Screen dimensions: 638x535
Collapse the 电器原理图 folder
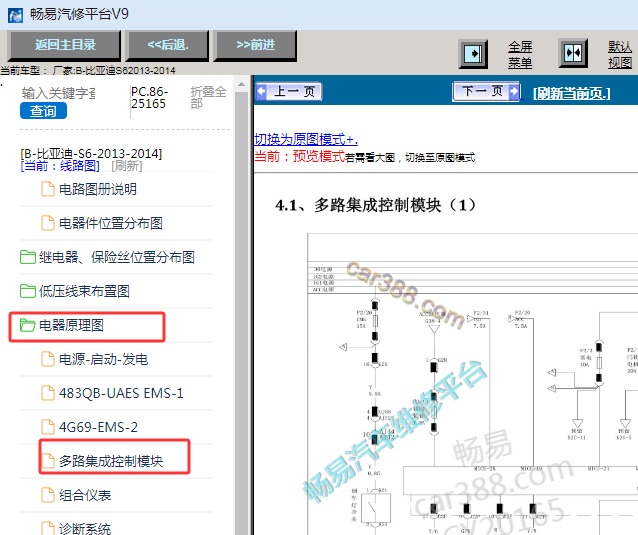click(28, 325)
